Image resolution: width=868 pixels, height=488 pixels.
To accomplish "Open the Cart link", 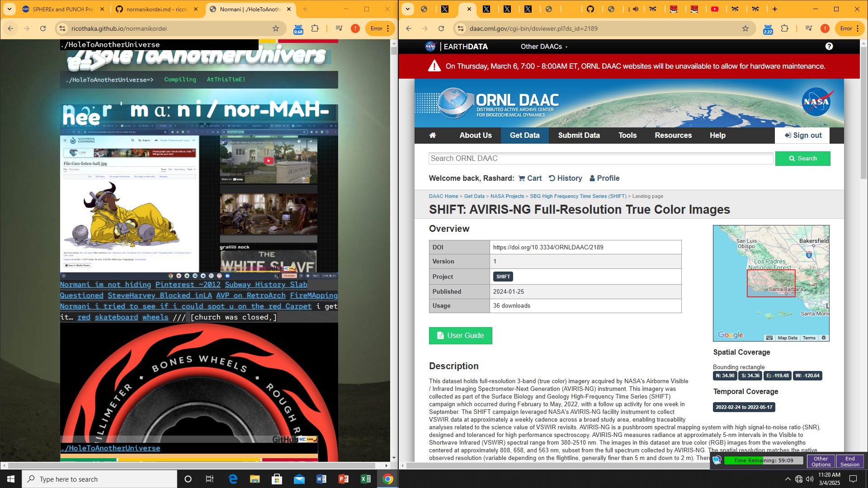I will coord(530,178).
